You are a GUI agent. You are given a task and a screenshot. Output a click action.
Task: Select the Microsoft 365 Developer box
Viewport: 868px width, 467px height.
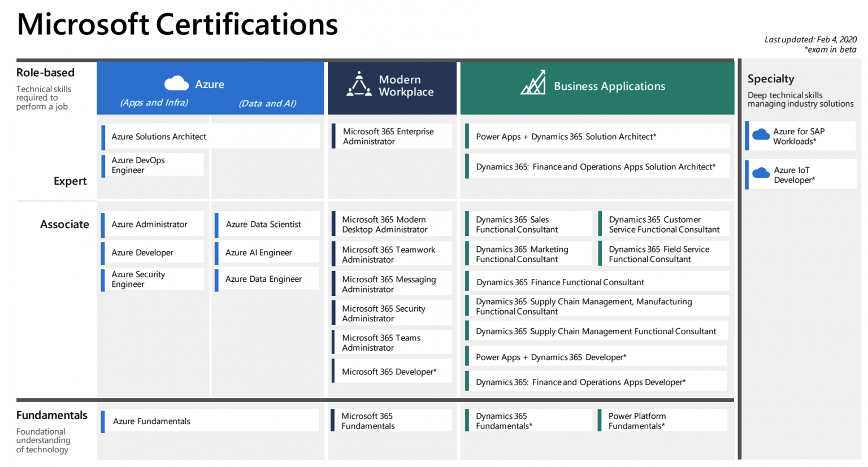coord(392,372)
